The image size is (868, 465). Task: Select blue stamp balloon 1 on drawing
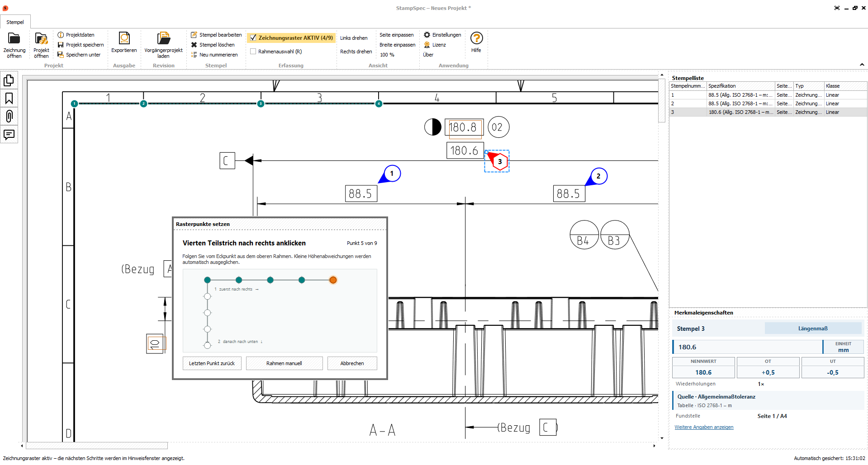coord(392,174)
